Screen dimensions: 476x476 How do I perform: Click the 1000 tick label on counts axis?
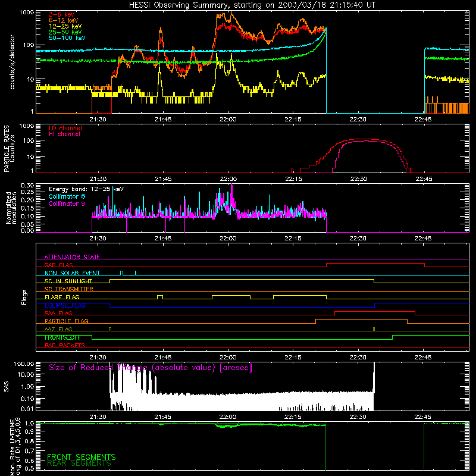tap(27, 12)
